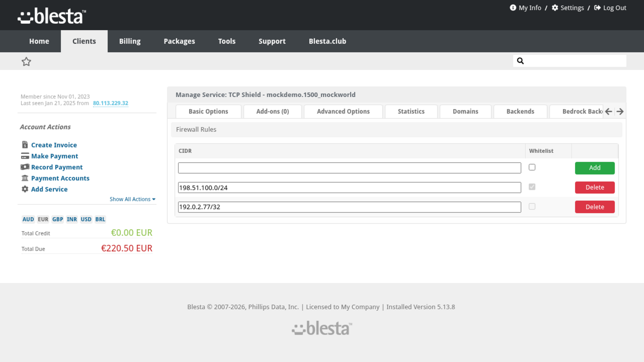Expand Show All Actions
The height and width of the screenshot is (362, 644).
(132, 199)
